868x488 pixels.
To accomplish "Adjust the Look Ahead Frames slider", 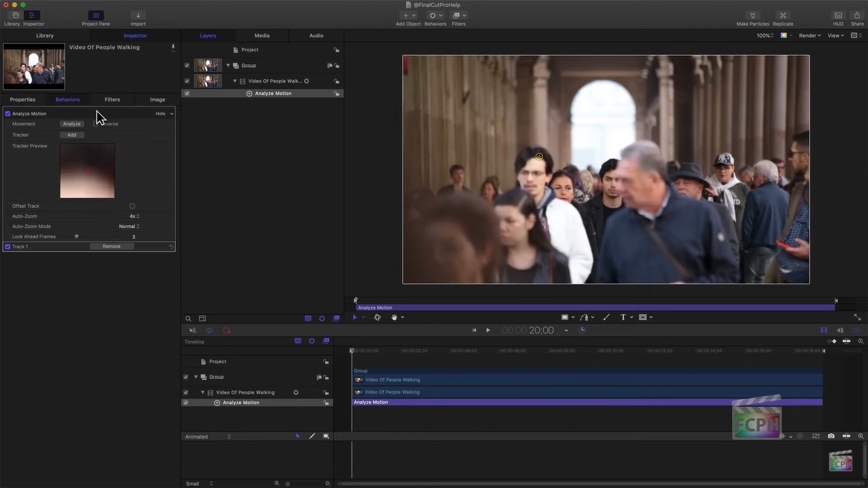I will [77, 236].
